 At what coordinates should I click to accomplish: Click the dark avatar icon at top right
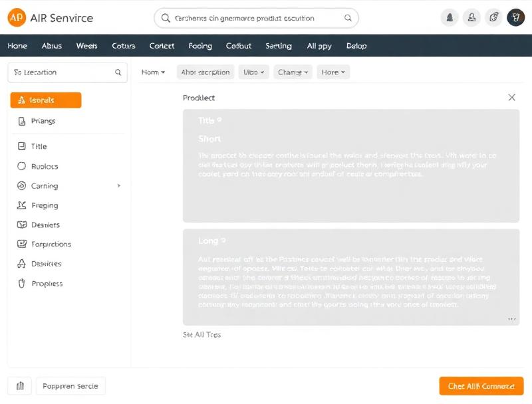(515, 18)
